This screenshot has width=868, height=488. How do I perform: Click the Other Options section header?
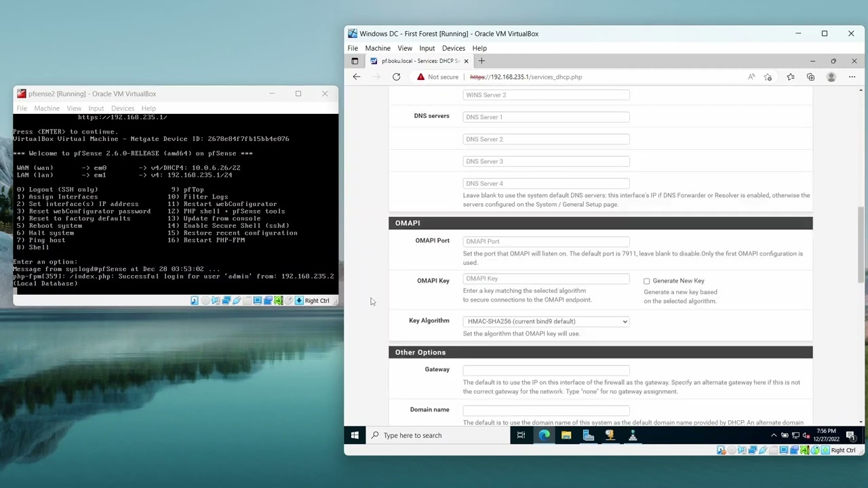pos(600,352)
